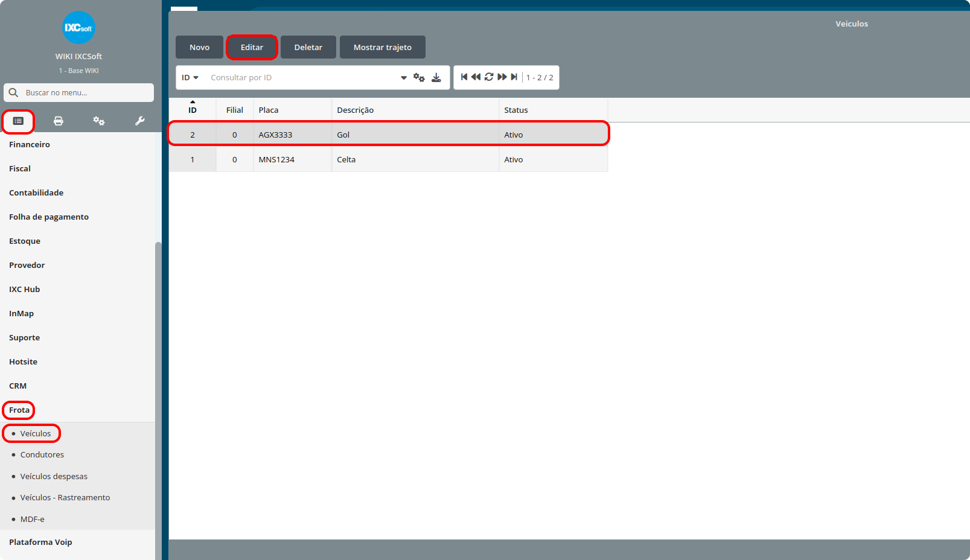The width and height of the screenshot is (970, 560).
Task: Focus the Consultar por ID field
Action: 302,77
